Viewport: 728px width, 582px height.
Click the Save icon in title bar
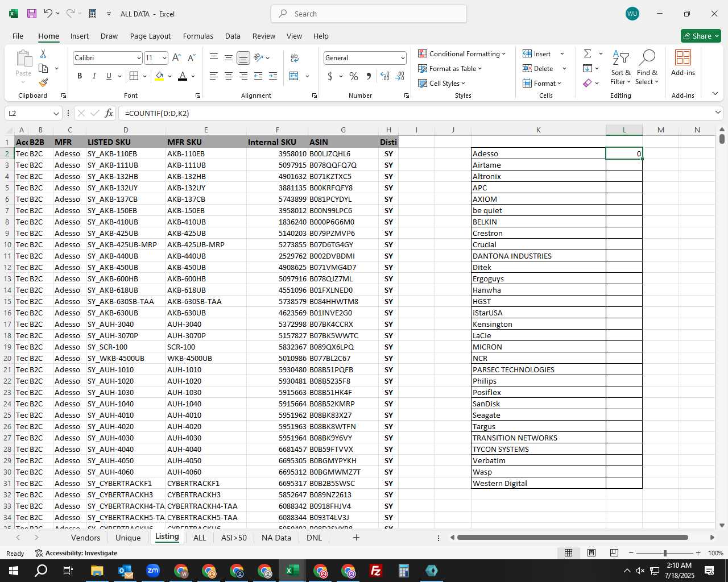pos(32,14)
